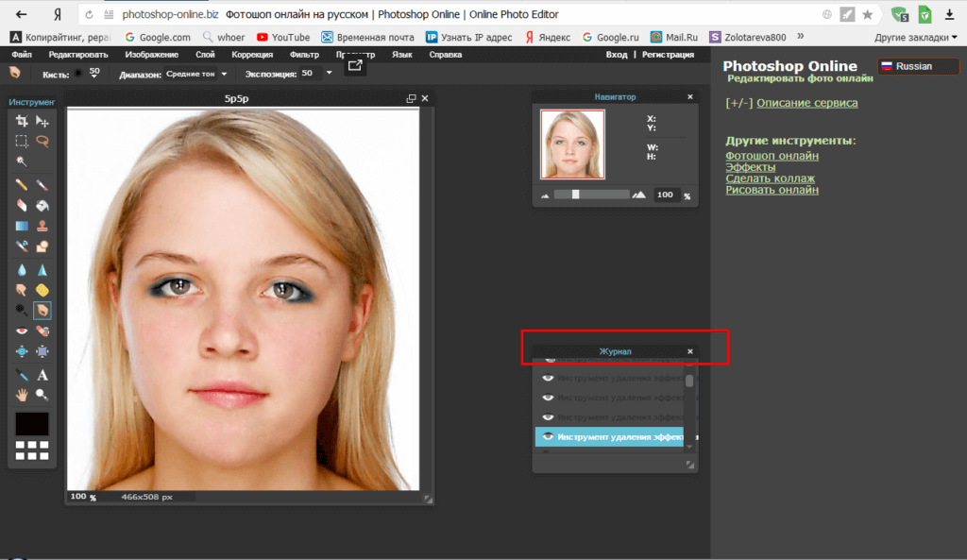Open the Фильтр menu
Image resolution: width=967 pixels, height=560 pixels.
[x=304, y=55]
